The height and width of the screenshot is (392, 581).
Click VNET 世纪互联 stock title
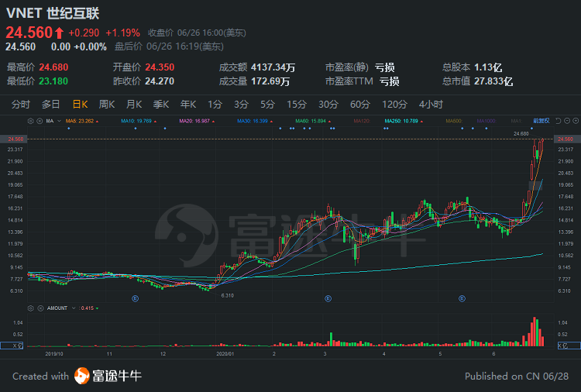(53, 13)
